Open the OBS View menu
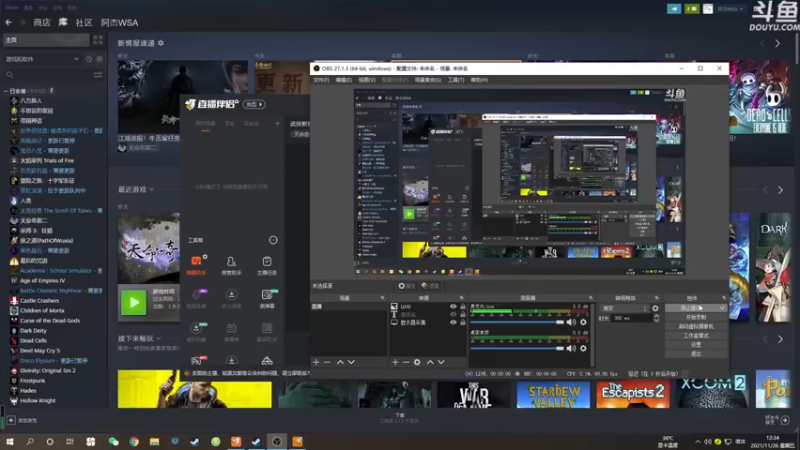 [366, 80]
